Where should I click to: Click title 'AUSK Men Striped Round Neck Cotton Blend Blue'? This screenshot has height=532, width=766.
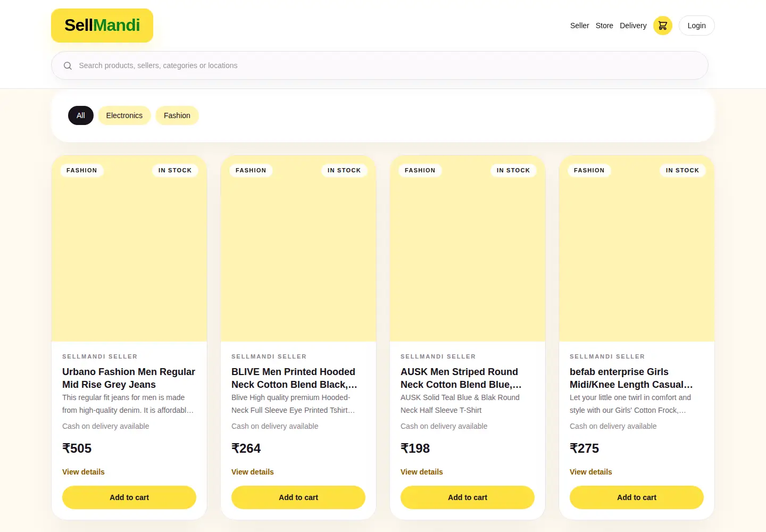click(461, 378)
